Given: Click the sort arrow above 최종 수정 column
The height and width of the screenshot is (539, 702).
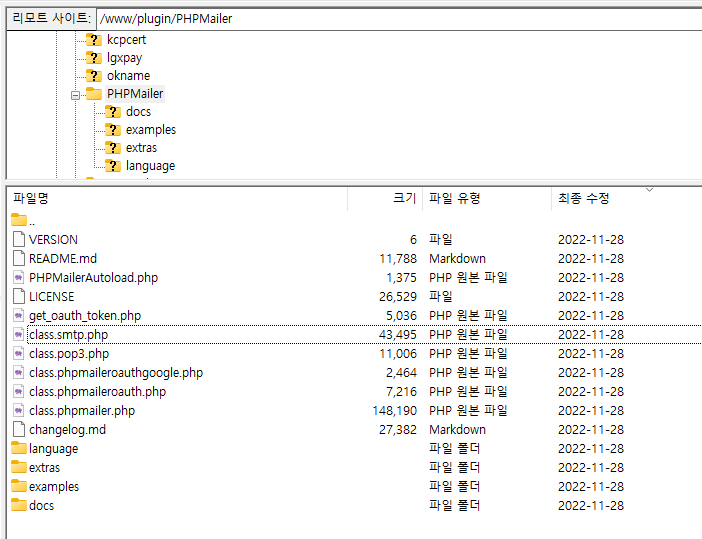Looking at the screenshot, I should (x=649, y=190).
